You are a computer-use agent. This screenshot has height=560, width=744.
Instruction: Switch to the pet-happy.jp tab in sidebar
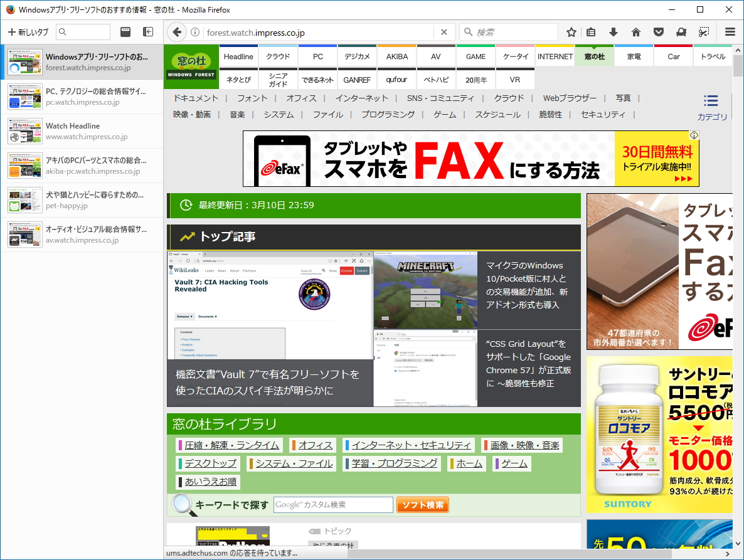tap(82, 200)
